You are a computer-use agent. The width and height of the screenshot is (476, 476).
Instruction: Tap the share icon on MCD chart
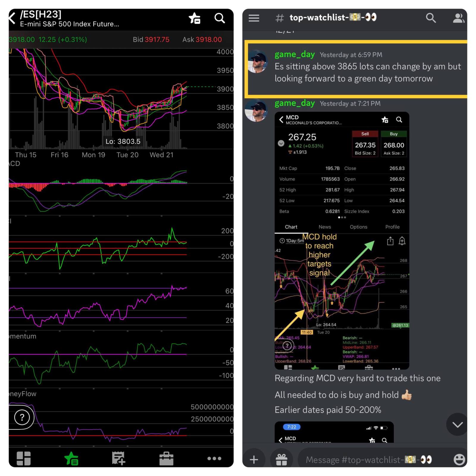point(390,241)
